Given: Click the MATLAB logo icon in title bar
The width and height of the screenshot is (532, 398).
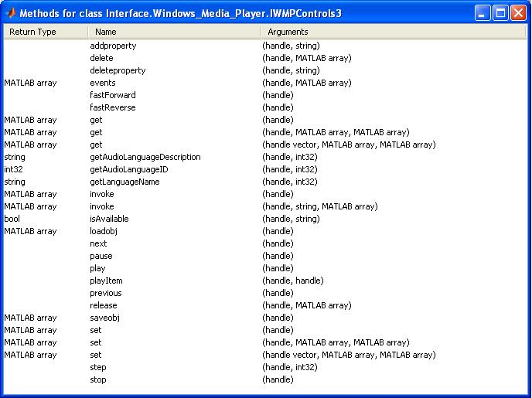Looking at the screenshot, I should pyautogui.click(x=11, y=13).
